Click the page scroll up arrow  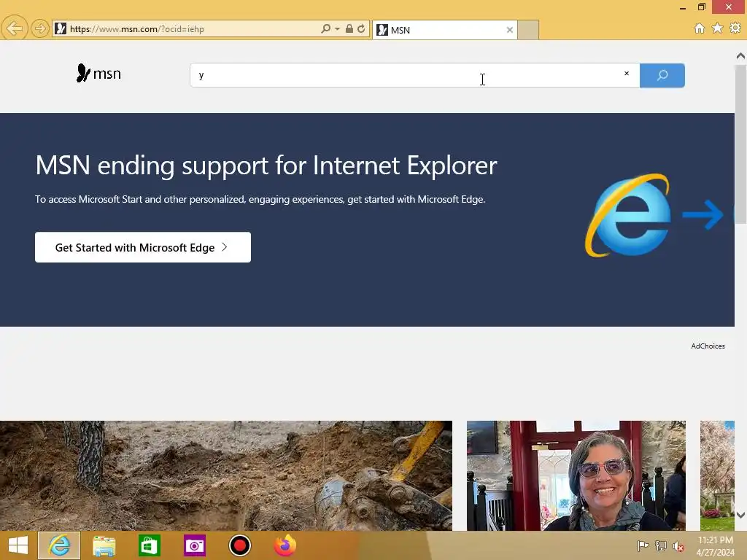(740, 56)
